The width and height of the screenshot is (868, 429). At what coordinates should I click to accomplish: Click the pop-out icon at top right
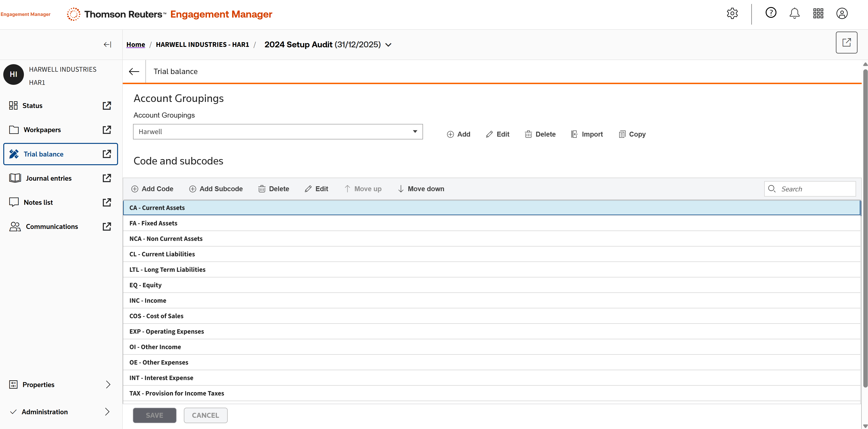click(846, 42)
